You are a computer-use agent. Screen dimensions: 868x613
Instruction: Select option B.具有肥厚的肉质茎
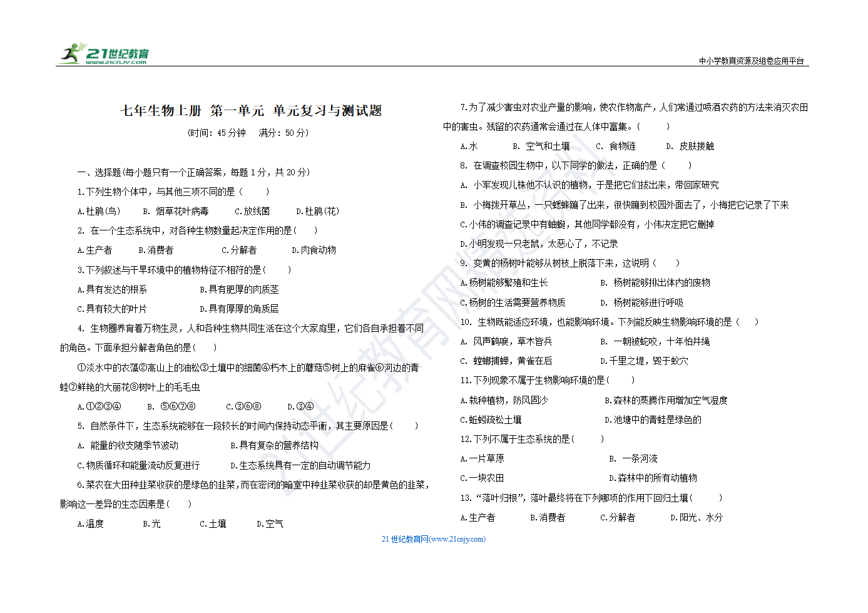tap(239, 289)
